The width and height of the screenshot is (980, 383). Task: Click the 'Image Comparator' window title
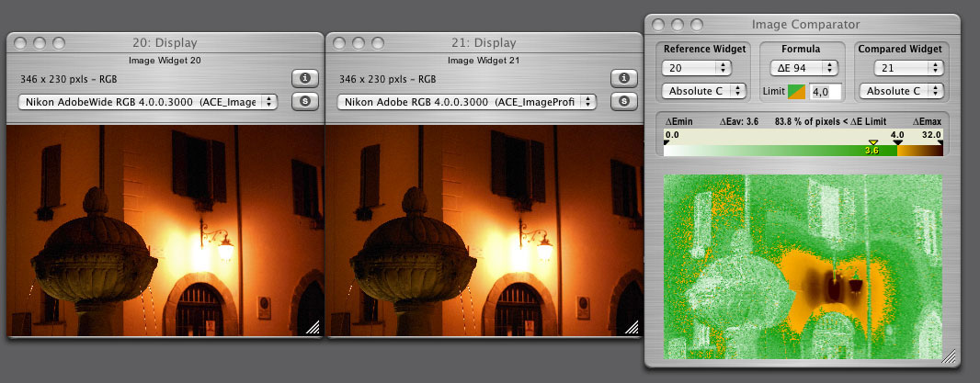(x=805, y=25)
